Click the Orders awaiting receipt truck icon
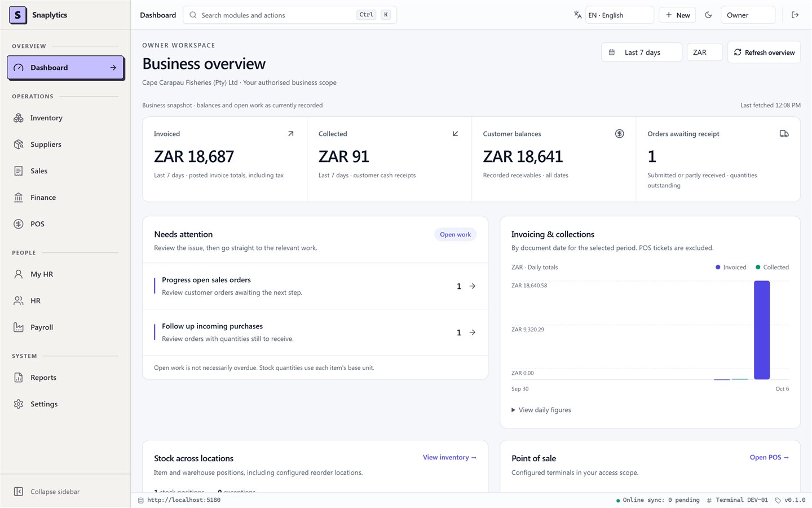Screen dimensions: 812x508 point(784,134)
